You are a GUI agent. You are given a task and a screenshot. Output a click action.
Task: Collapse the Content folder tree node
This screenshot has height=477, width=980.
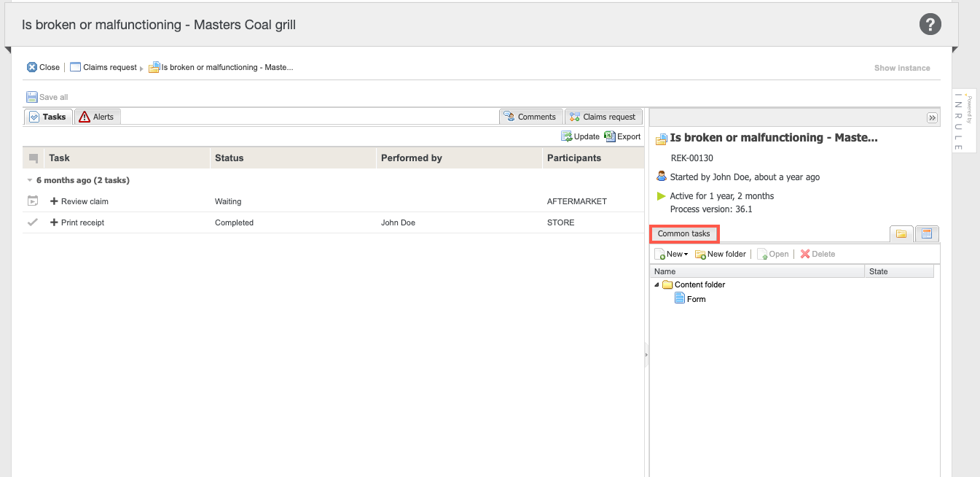click(656, 284)
